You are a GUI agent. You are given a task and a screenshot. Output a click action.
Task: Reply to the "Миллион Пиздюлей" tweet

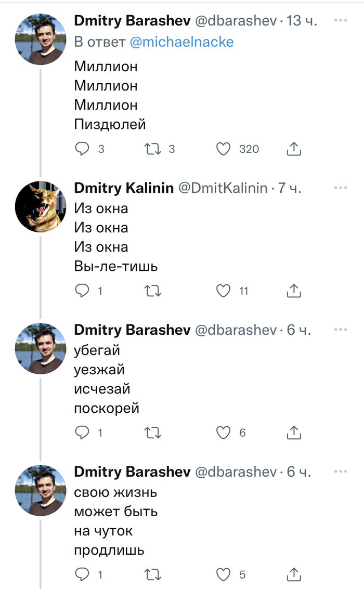83,149
